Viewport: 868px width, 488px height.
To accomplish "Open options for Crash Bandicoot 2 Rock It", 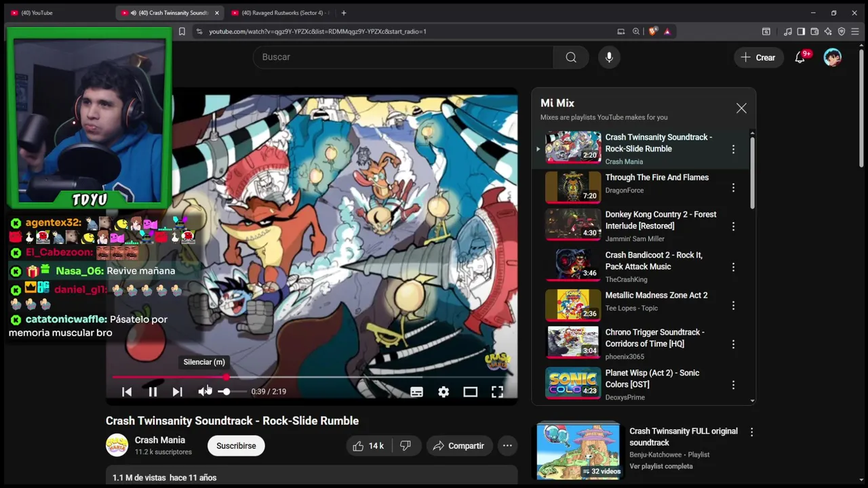I will [733, 267].
